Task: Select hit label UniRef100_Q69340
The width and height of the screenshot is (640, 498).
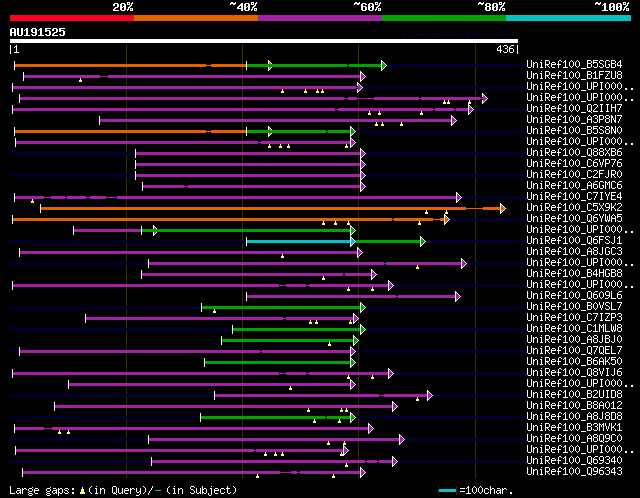Action: 574,461
